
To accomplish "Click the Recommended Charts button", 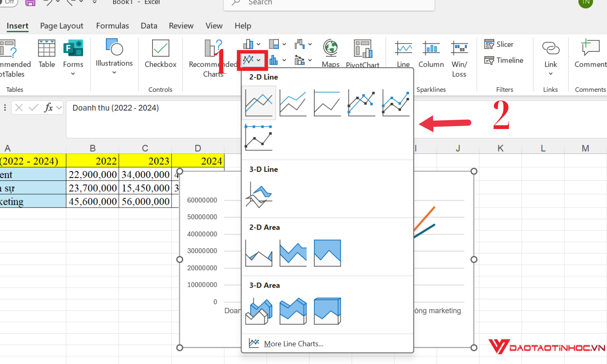I will point(213,59).
